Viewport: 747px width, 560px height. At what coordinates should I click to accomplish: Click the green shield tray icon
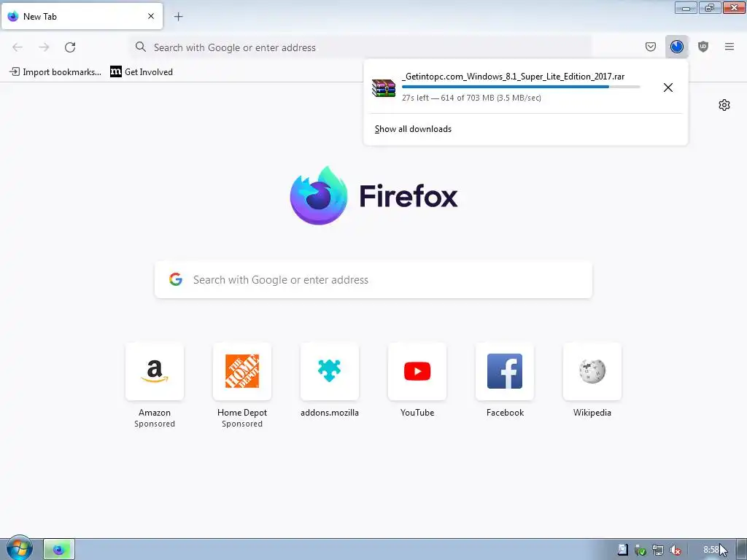[640, 550]
